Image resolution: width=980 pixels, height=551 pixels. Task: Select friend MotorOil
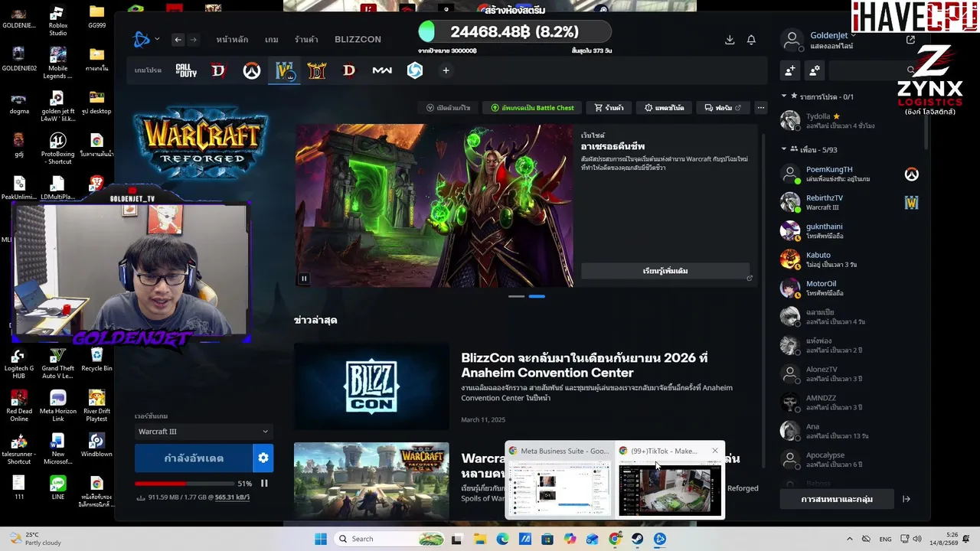click(x=848, y=288)
